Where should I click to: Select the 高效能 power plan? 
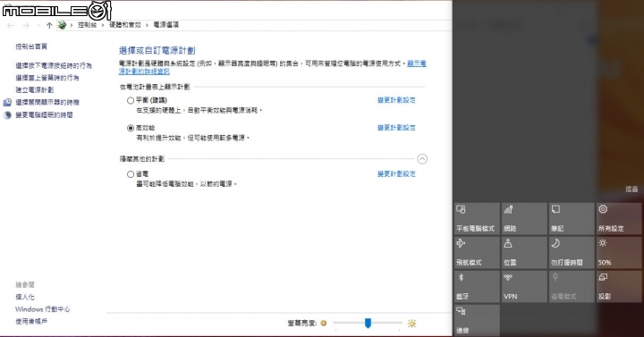131,128
